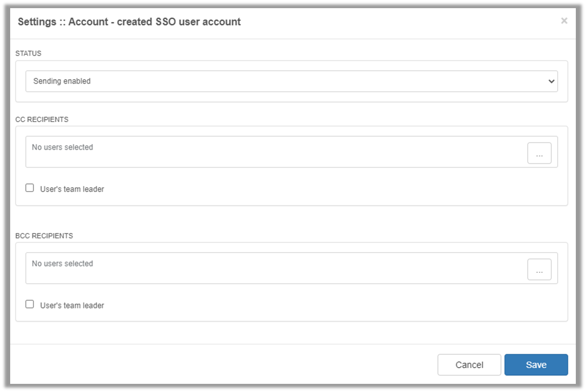The width and height of the screenshot is (586, 392).
Task: Cancel changes to the settings dialog
Action: tap(469, 365)
